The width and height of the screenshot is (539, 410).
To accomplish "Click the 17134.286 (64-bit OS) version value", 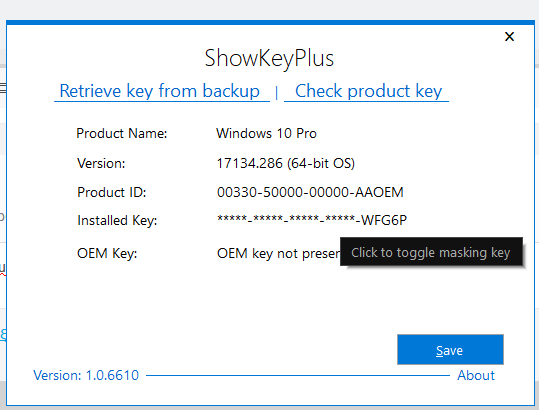I will coord(286,163).
